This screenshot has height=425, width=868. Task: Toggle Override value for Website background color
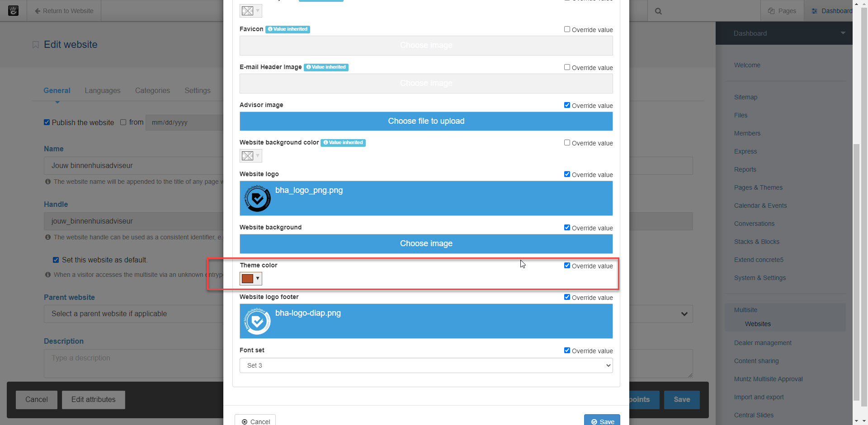click(x=567, y=143)
